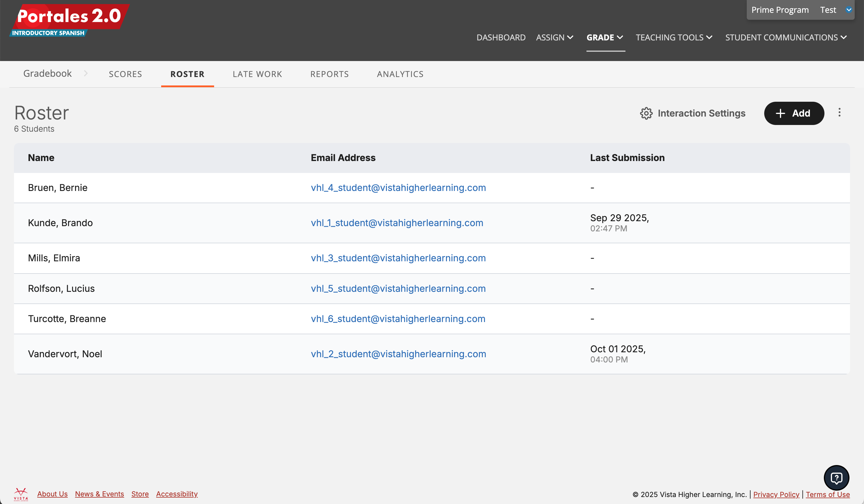Open the Interaction Settings gear icon

[646, 113]
